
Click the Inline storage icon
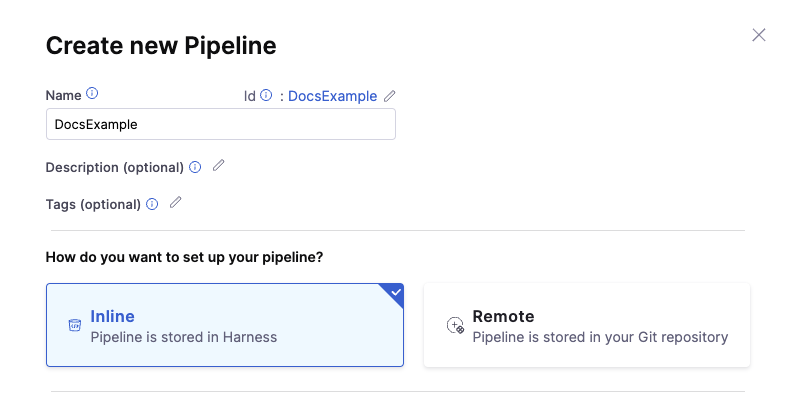point(74,325)
